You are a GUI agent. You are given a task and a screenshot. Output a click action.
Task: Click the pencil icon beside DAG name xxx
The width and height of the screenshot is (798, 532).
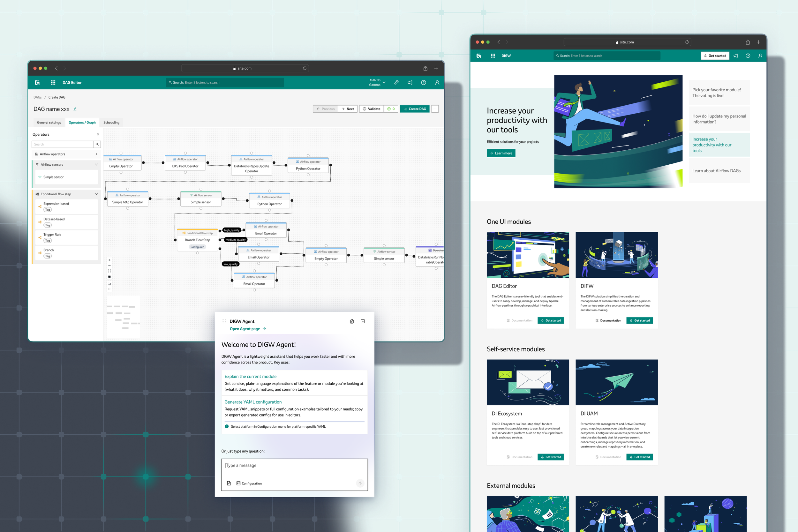tap(75, 109)
